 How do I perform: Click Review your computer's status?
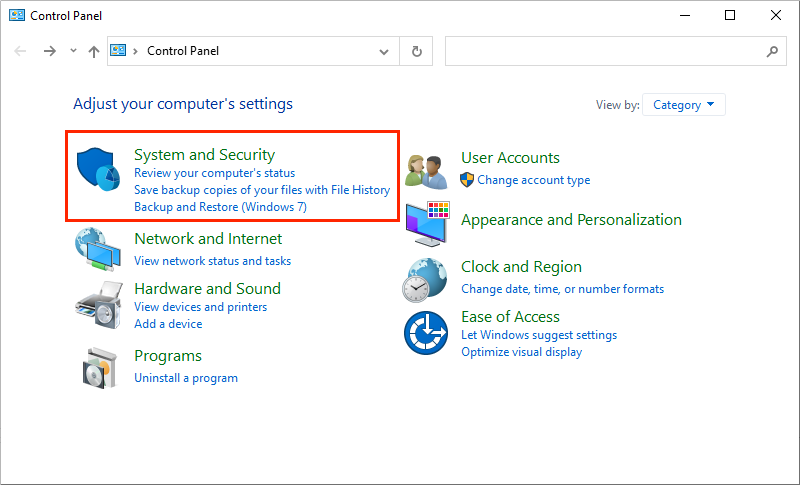click(x=214, y=173)
